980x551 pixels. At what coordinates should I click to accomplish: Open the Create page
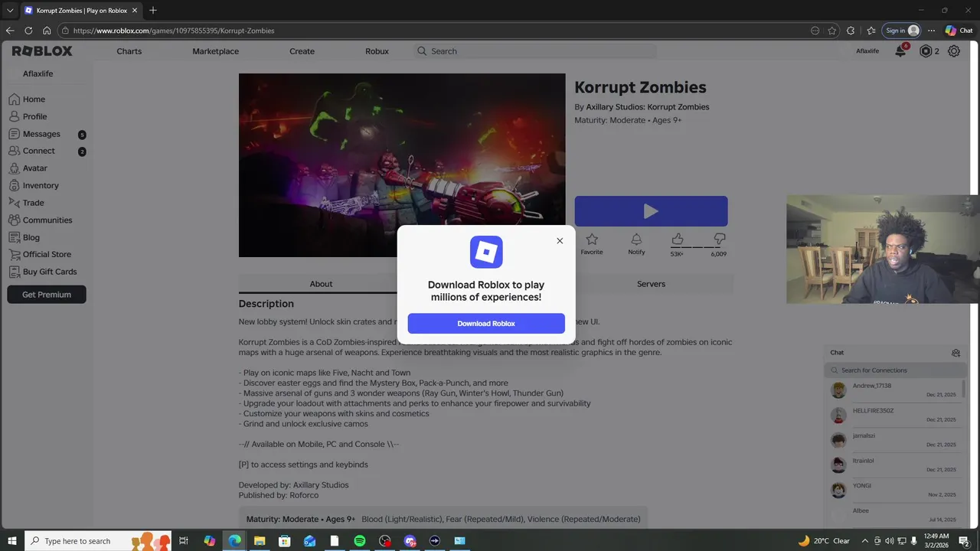pos(302,51)
